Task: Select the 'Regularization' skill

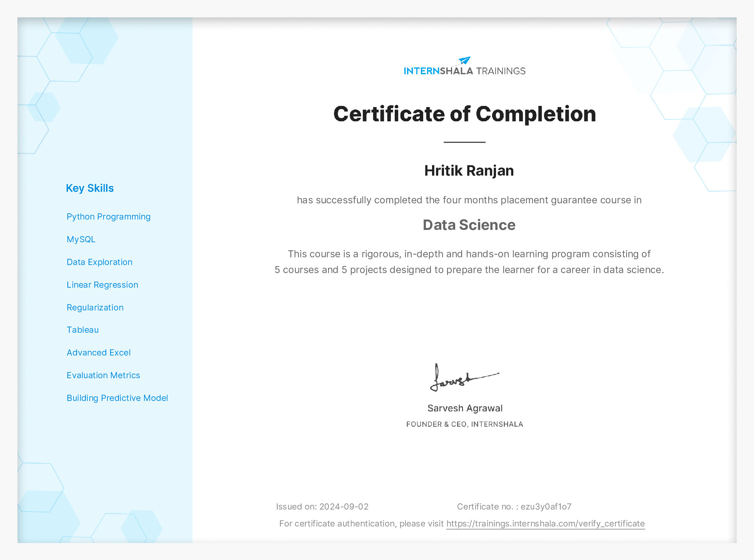Action: (x=95, y=308)
